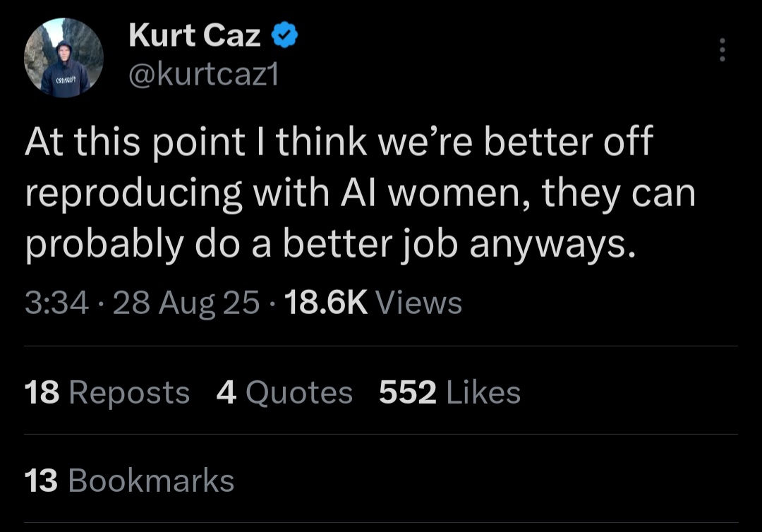Click the 28 Aug 25 date
Image resolution: width=762 pixels, height=532 pixels.
(x=186, y=303)
